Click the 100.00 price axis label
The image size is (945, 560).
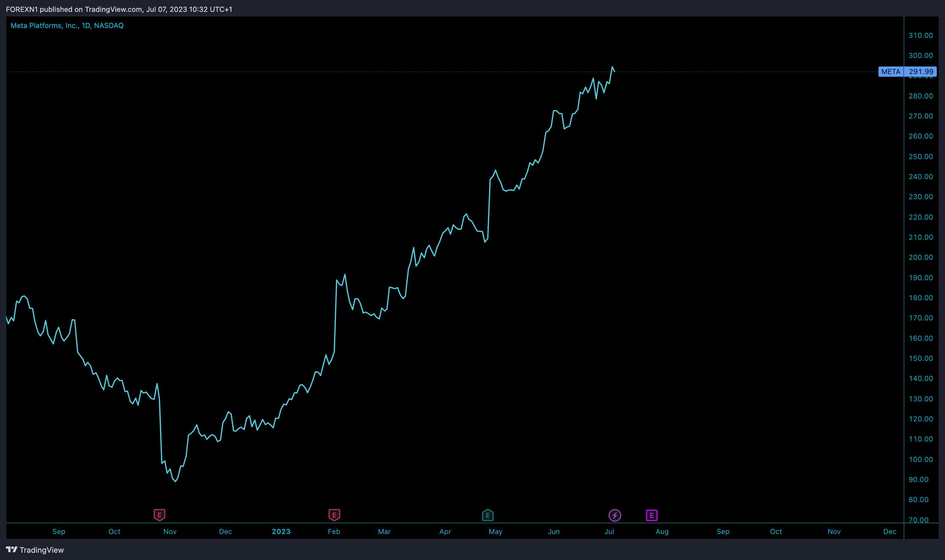(921, 460)
